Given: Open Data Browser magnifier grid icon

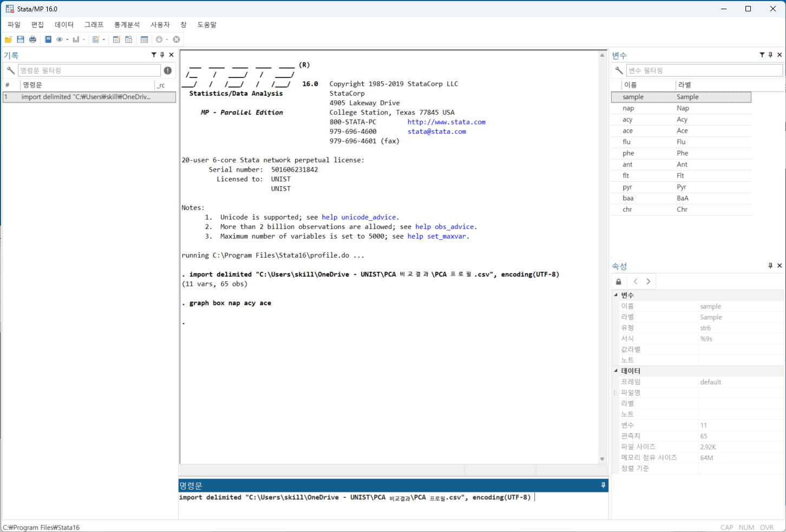Looking at the screenshot, I should [x=129, y=40].
